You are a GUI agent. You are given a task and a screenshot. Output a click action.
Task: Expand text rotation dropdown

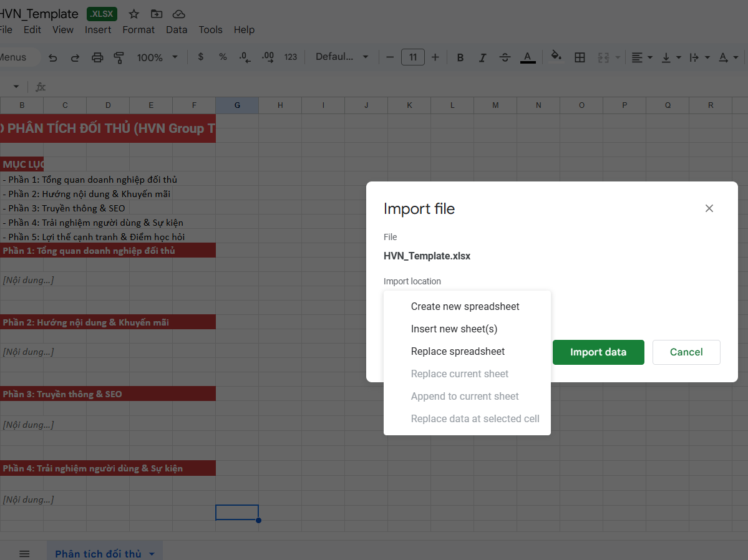click(x=736, y=58)
